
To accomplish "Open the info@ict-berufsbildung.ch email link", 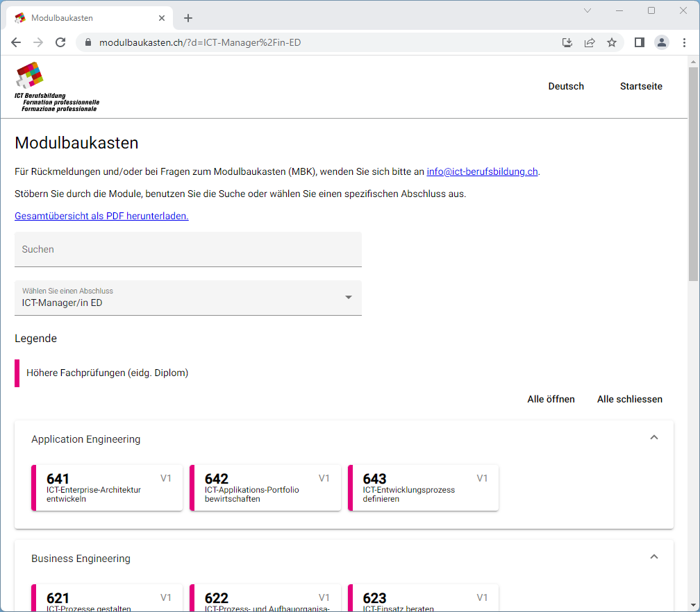I will click(x=482, y=171).
